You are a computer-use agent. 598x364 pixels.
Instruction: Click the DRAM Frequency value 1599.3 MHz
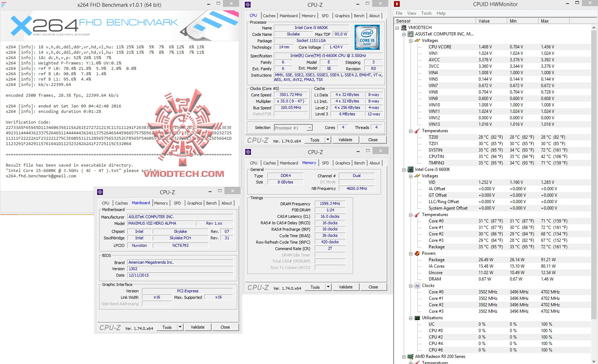coord(330,203)
